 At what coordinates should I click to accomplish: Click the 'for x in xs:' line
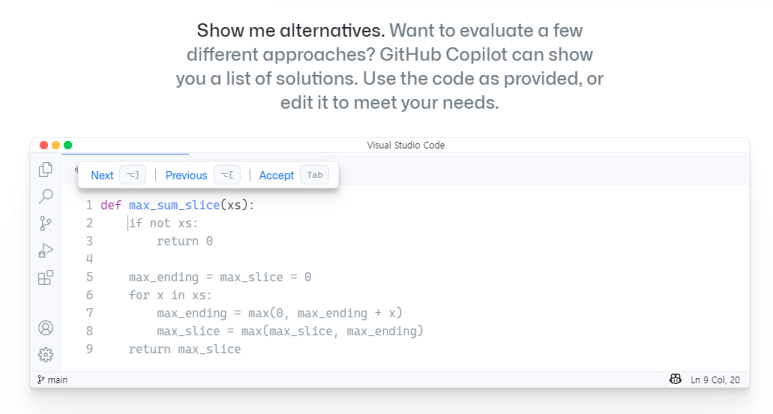[170, 295]
